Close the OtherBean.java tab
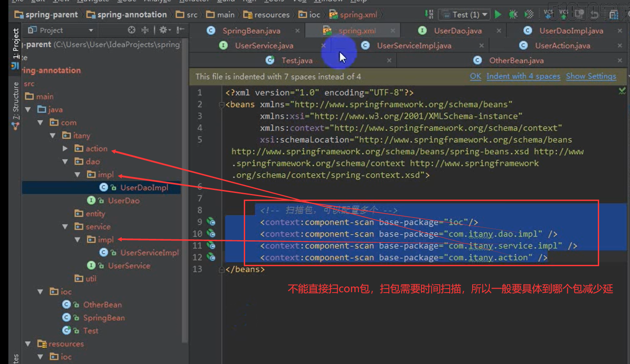Screen dimensions: 630x364 pos(620,60)
